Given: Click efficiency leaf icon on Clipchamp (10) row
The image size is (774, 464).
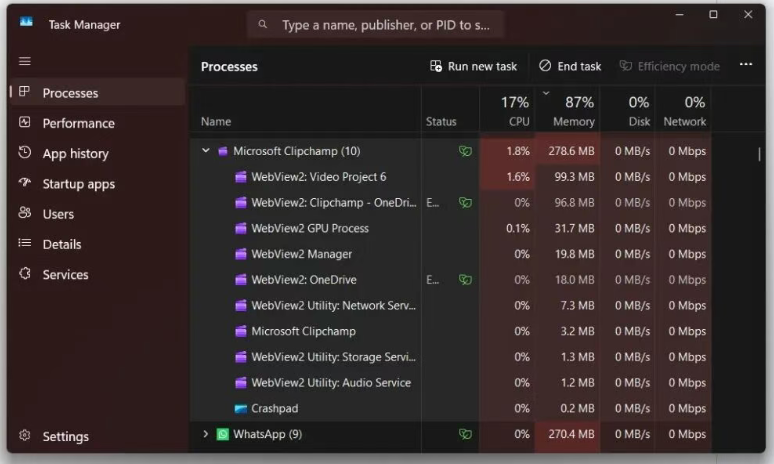Looking at the screenshot, I should pyautogui.click(x=465, y=151).
